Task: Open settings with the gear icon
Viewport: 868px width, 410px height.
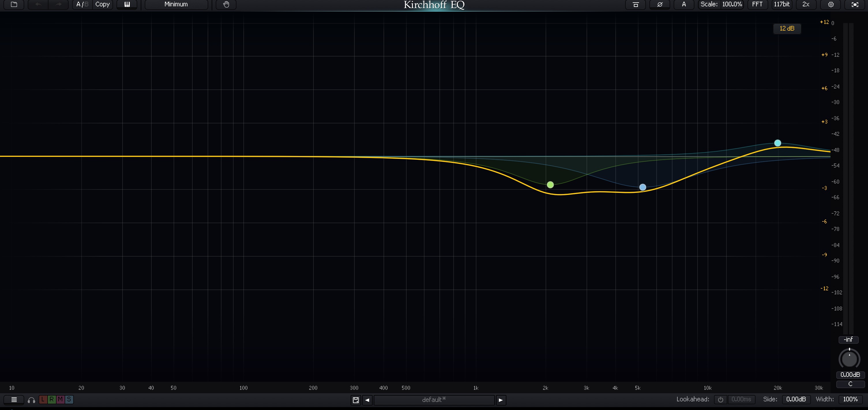Action: (x=831, y=4)
